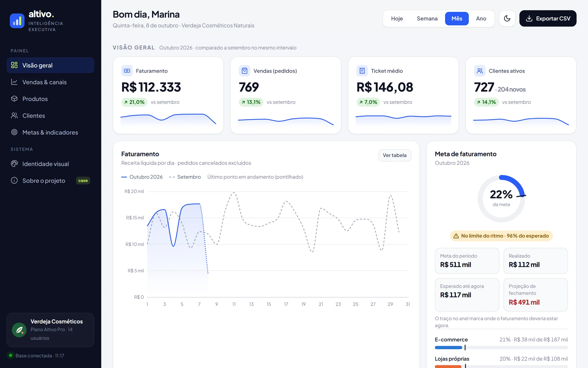Click the Exportar CSV button
This screenshot has width=588, height=368.
pyautogui.click(x=548, y=18)
